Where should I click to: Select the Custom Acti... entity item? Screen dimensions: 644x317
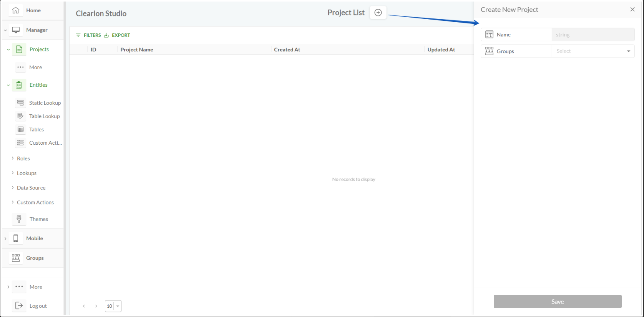pyautogui.click(x=45, y=143)
